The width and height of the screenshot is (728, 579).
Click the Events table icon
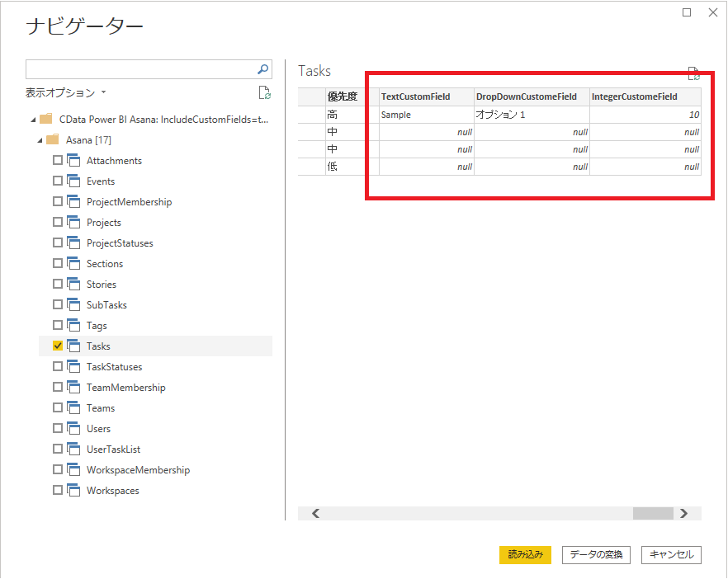coord(73,181)
